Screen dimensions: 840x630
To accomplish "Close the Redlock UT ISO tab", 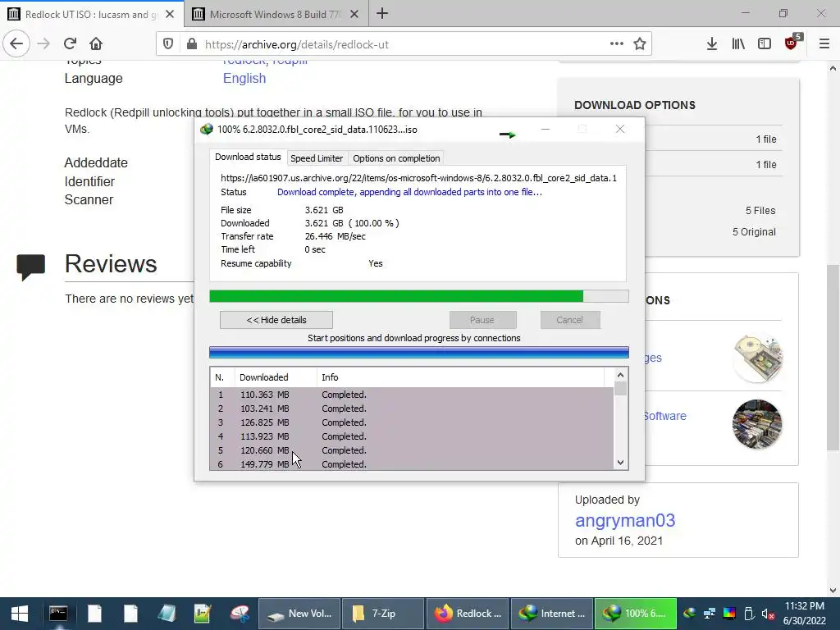I will (x=170, y=15).
